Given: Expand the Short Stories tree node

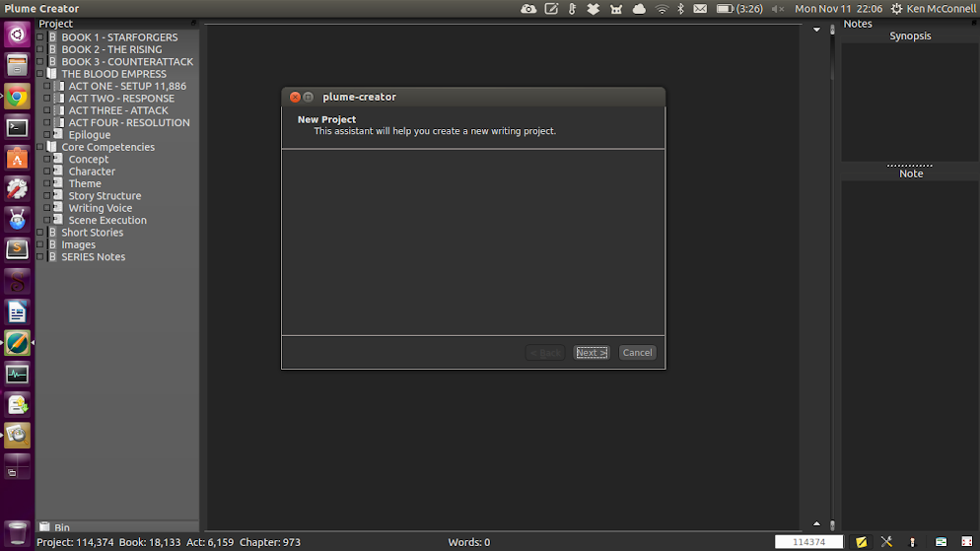Looking at the screenshot, I should (40, 233).
